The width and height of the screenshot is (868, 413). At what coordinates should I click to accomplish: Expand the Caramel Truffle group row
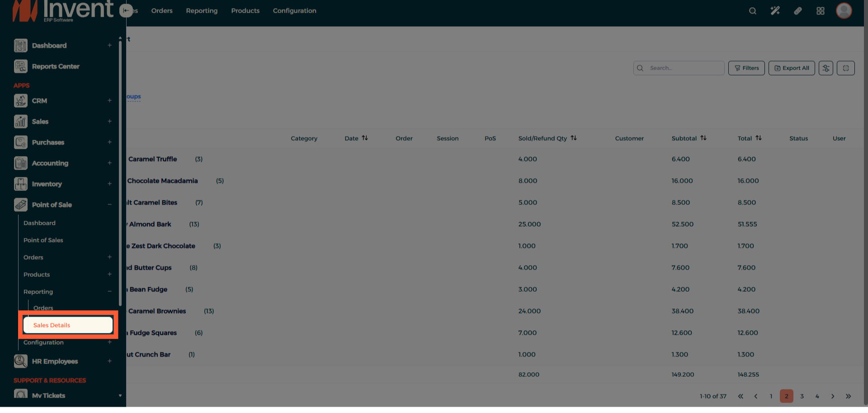(x=495, y=159)
